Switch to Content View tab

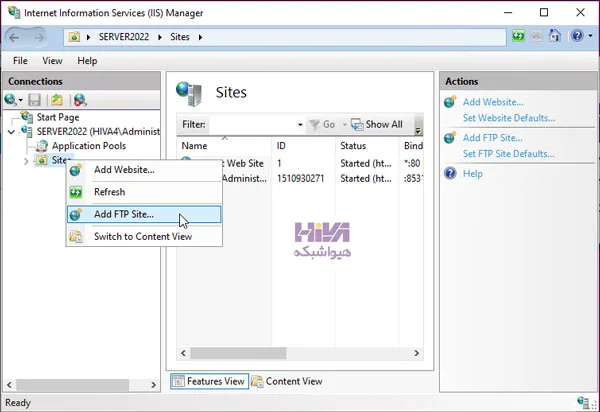tap(287, 381)
